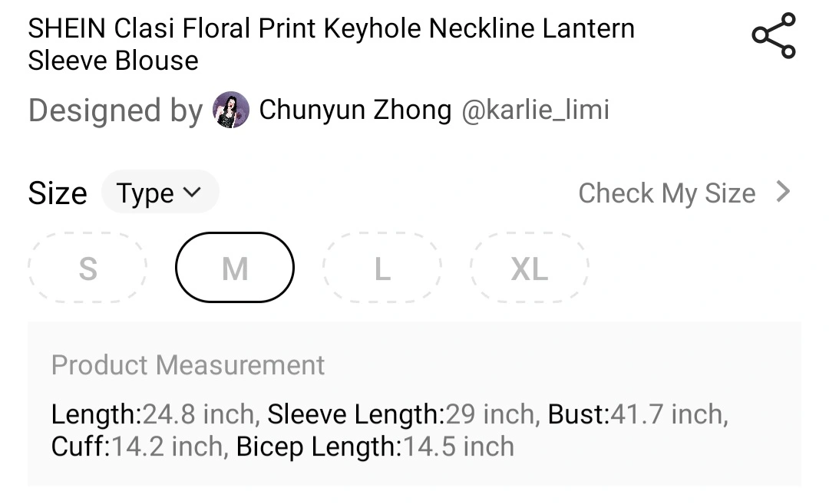Pick the XL size option
829x504 pixels.
click(x=529, y=267)
